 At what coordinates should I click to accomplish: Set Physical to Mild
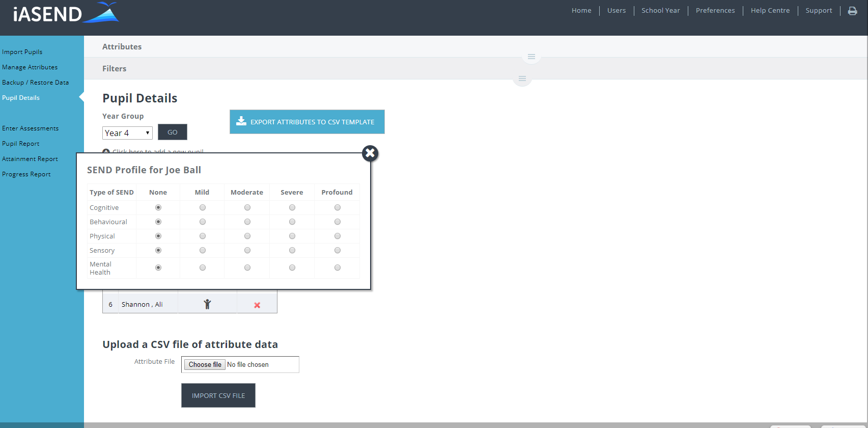pos(203,236)
